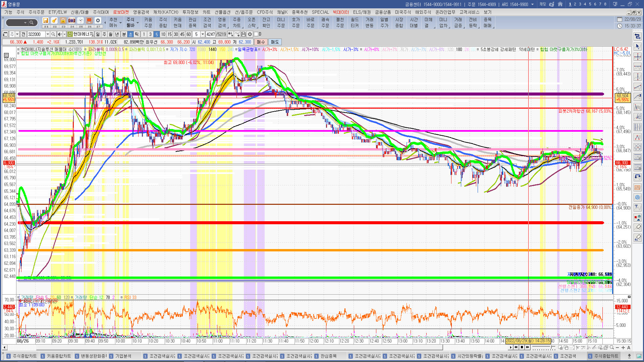Open the ARS 1544-9900 dropdown arrow in title bar
This screenshot has width=644, height=362.
coord(532,4)
